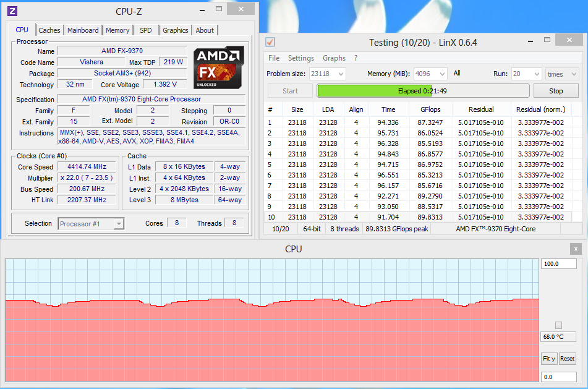
Task: Open the Graphs menu in LinX
Action: click(334, 58)
